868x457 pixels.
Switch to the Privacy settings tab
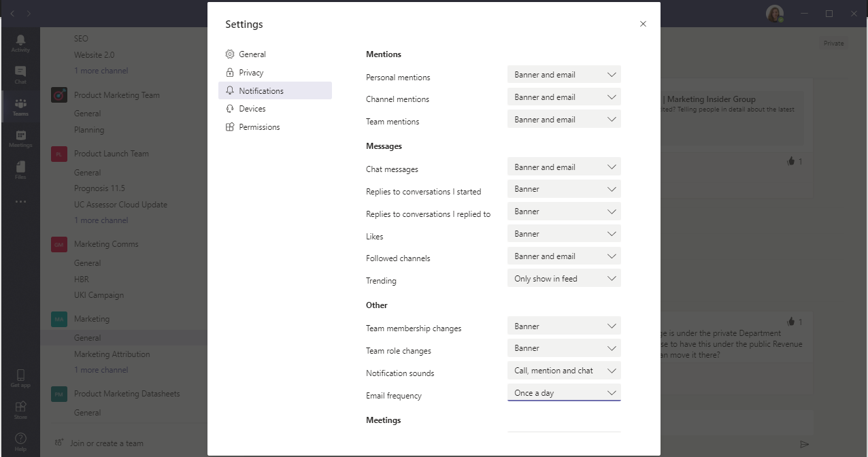tap(251, 73)
